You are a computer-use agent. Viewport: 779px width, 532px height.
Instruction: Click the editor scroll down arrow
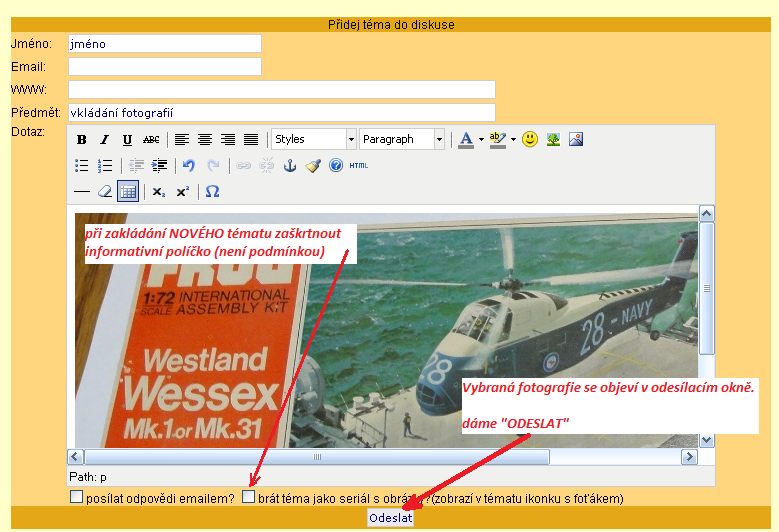tap(706, 440)
